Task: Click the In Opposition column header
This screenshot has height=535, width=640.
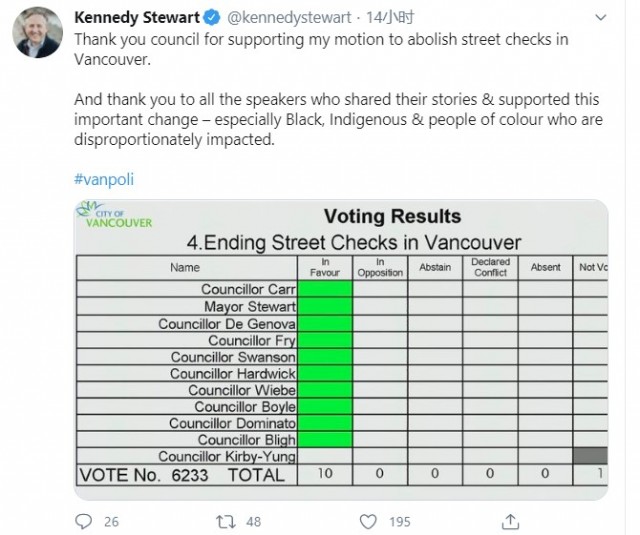Action: [380, 268]
